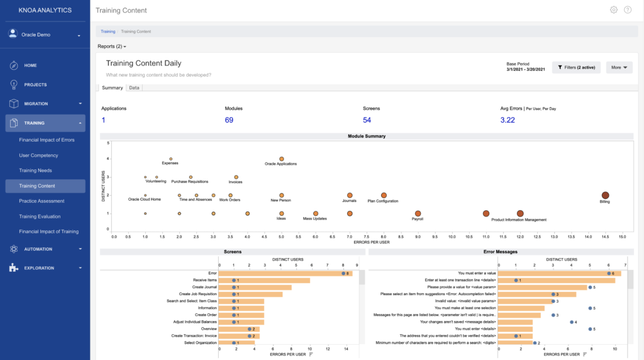Screen dimensions: 644x360
Task: Click Screens count value 54
Action: (367, 120)
